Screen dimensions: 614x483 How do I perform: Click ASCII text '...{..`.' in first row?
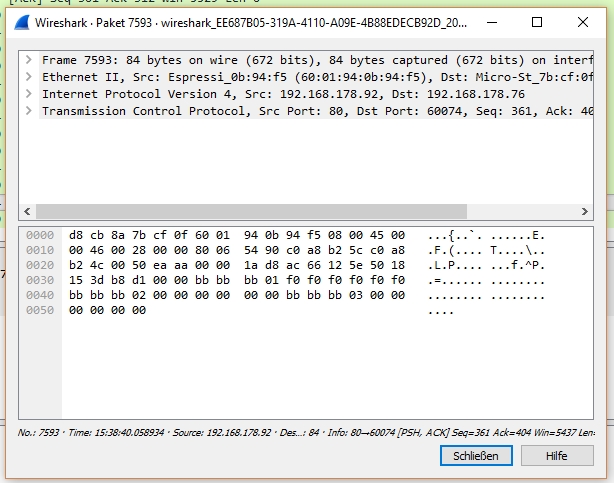[455, 235]
